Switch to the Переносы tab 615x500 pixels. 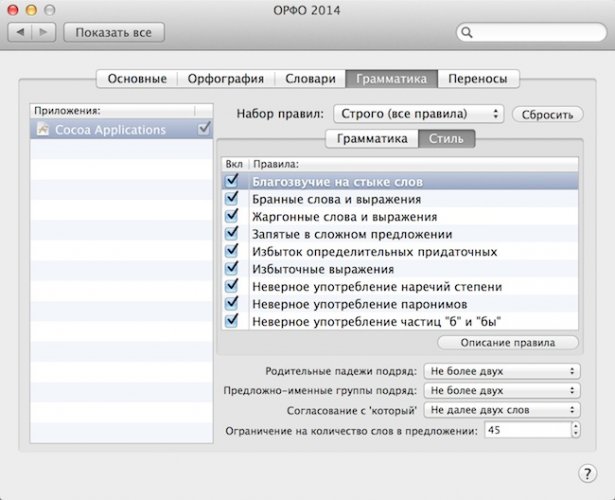pyautogui.click(x=478, y=79)
